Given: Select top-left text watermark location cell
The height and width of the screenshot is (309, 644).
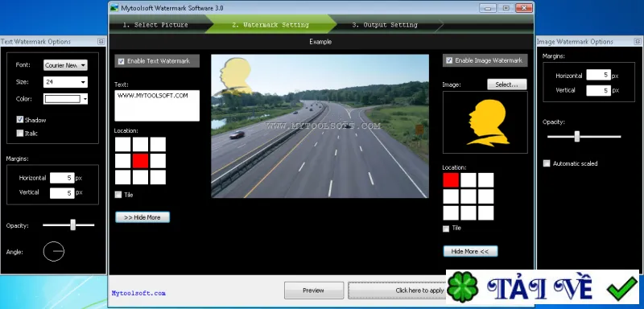Looking at the screenshot, I should [123, 145].
